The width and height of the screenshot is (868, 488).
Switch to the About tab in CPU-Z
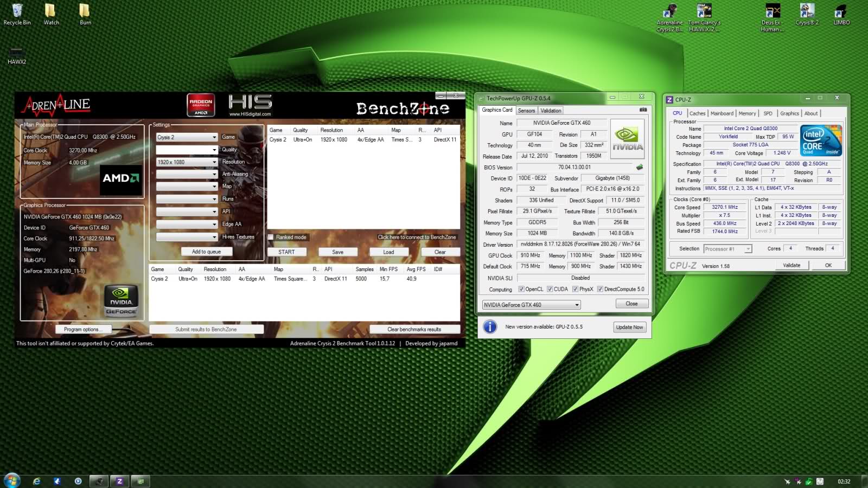(x=811, y=113)
